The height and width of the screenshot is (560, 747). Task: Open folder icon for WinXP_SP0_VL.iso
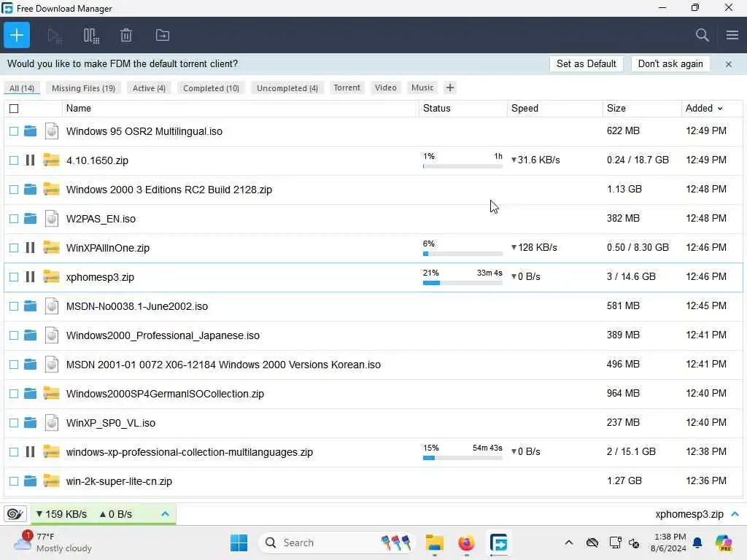[30, 422]
